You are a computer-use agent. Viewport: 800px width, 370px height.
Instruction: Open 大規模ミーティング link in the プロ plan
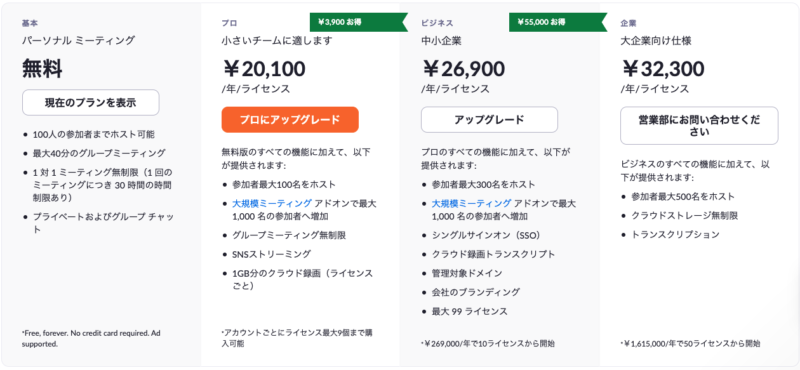pos(272,203)
